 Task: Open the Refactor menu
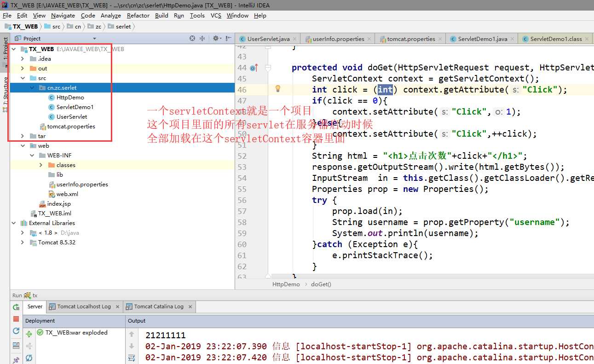(138, 16)
